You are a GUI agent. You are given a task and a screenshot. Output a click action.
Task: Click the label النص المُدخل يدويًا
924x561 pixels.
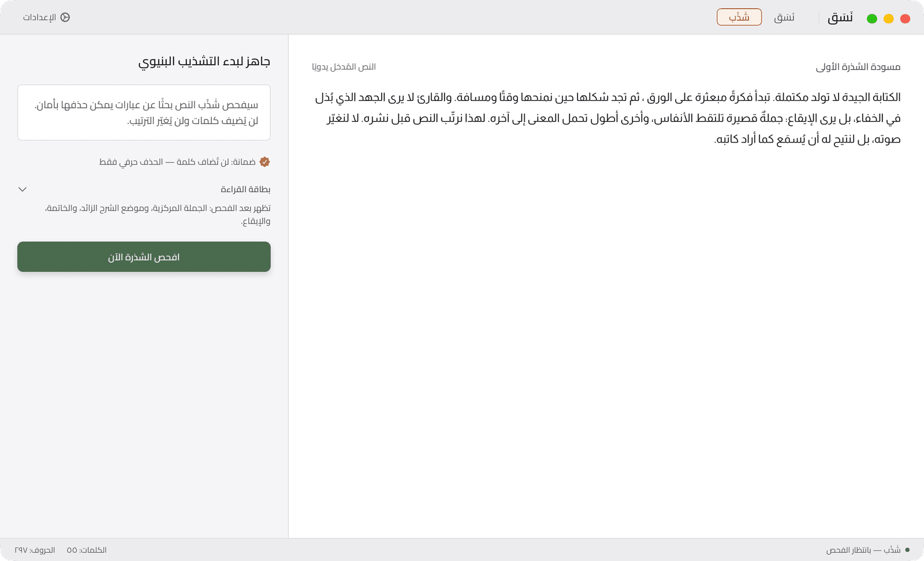(x=344, y=67)
